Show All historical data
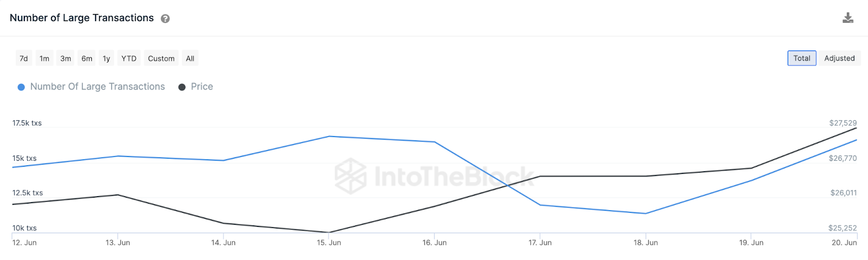The width and height of the screenshot is (868, 260). tap(190, 58)
